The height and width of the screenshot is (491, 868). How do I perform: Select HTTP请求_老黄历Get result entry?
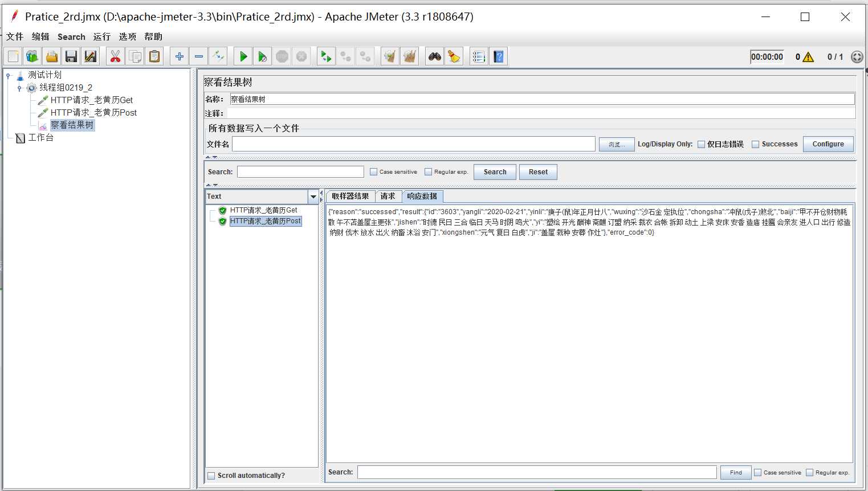263,210
